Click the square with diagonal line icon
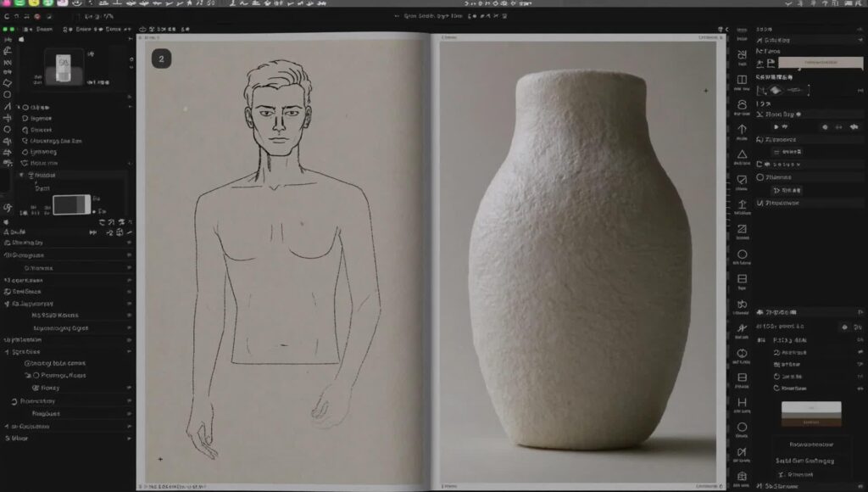 [x=742, y=229]
